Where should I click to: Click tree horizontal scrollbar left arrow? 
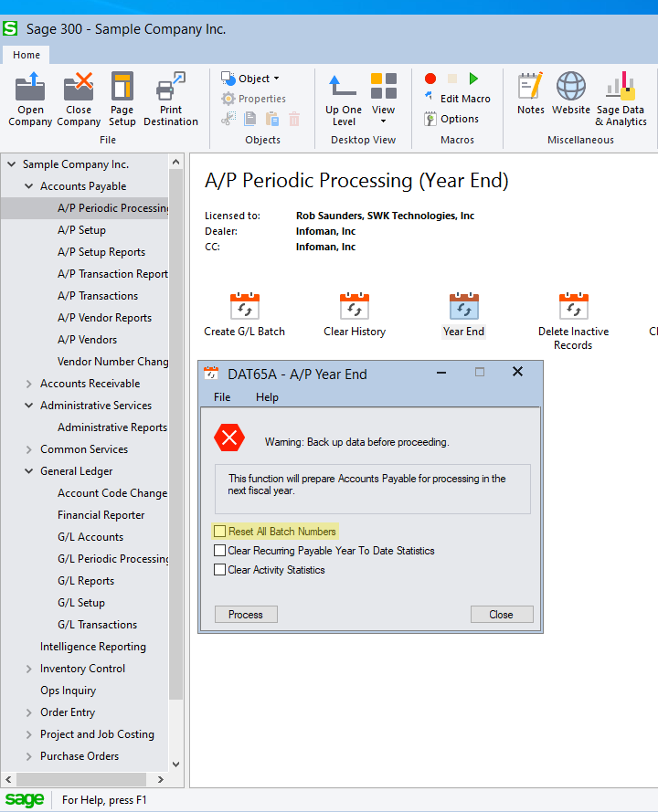coord(8,779)
